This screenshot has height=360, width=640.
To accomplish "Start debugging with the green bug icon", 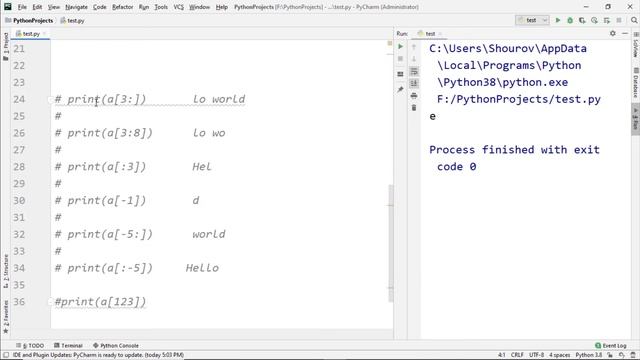I will [x=570, y=20].
